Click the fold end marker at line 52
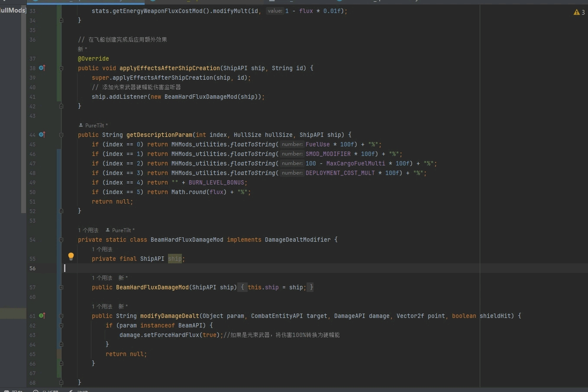This screenshot has height=392, width=588. pyautogui.click(x=61, y=211)
